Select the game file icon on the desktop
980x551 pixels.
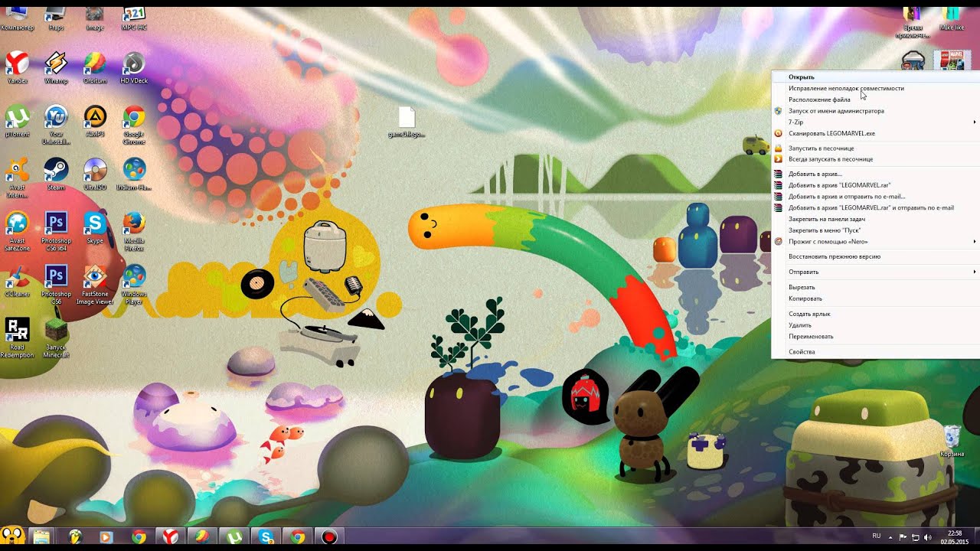click(407, 122)
